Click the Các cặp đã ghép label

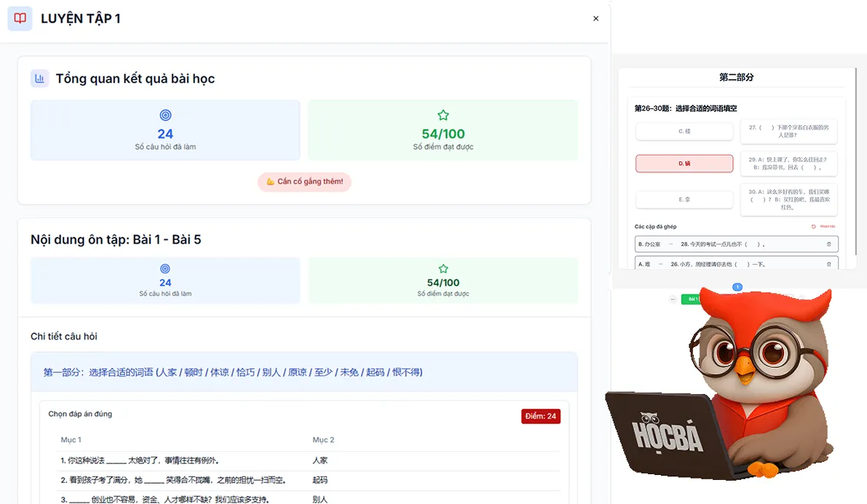pyautogui.click(x=655, y=227)
